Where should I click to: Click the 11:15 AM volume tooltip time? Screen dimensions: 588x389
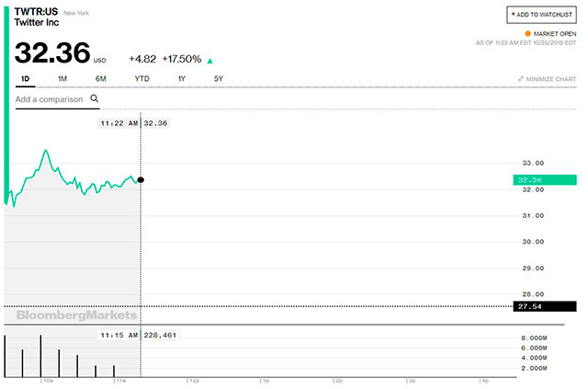pyautogui.click(x=119, y=335)
